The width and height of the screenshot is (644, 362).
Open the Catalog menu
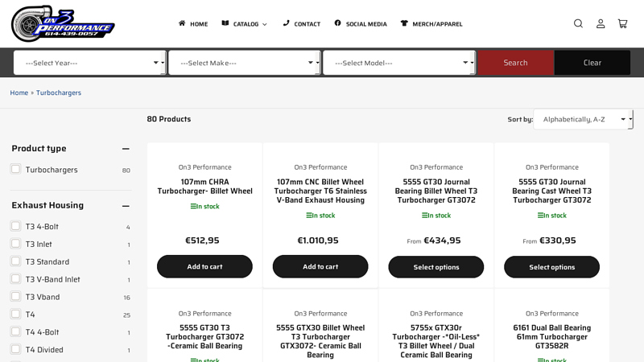click(x=245, y=24)
